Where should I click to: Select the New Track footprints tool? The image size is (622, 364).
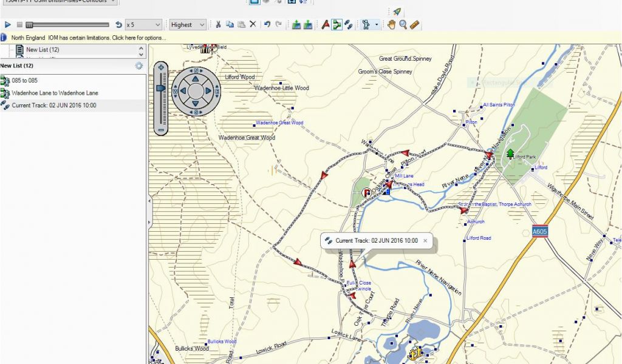(349, 24)
